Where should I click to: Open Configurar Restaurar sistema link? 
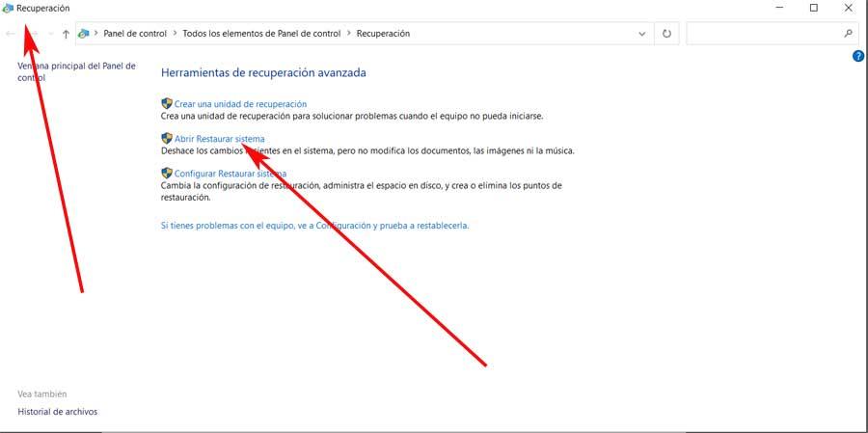click(230, 174)
